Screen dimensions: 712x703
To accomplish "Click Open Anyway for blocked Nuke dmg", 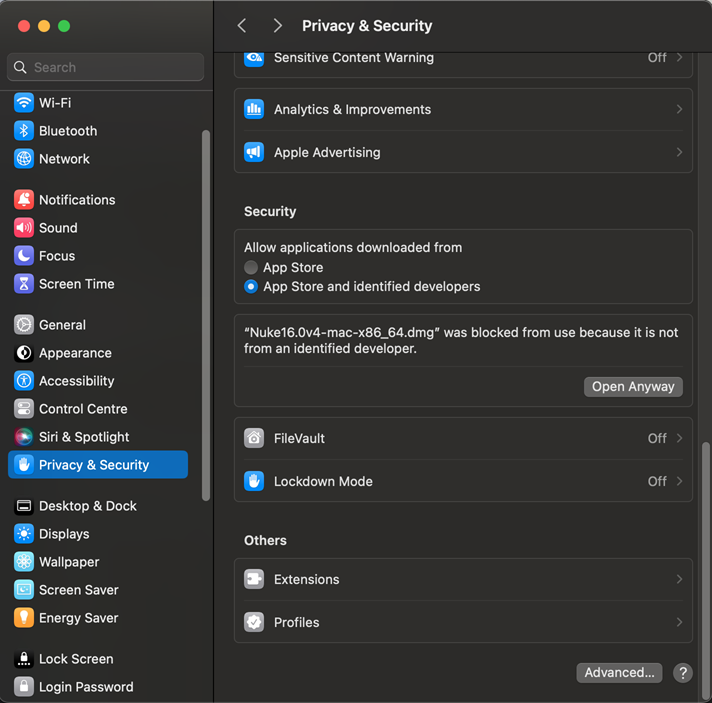I will 633,387.
